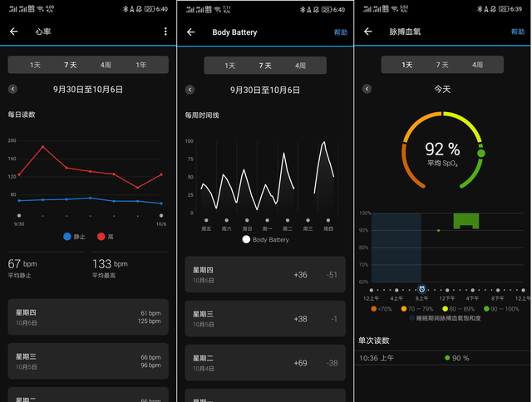Open 星期四 10月6日 Body Battery entry

click(265, 275)
